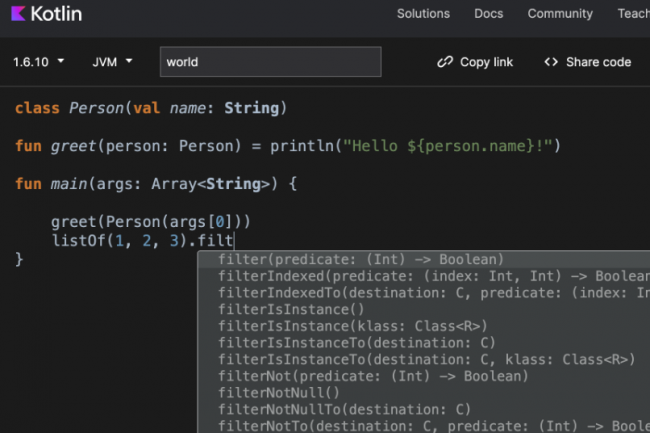Select the filterIndexed(predicate: completion suggestion
Image resolution: width=650 pixels, height=433 pixels.
(424, 276)
